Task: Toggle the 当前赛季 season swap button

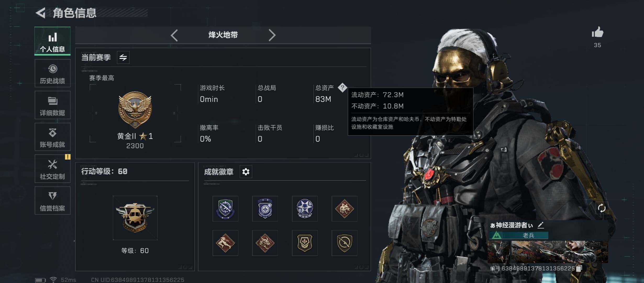Action: coord(123,57)
